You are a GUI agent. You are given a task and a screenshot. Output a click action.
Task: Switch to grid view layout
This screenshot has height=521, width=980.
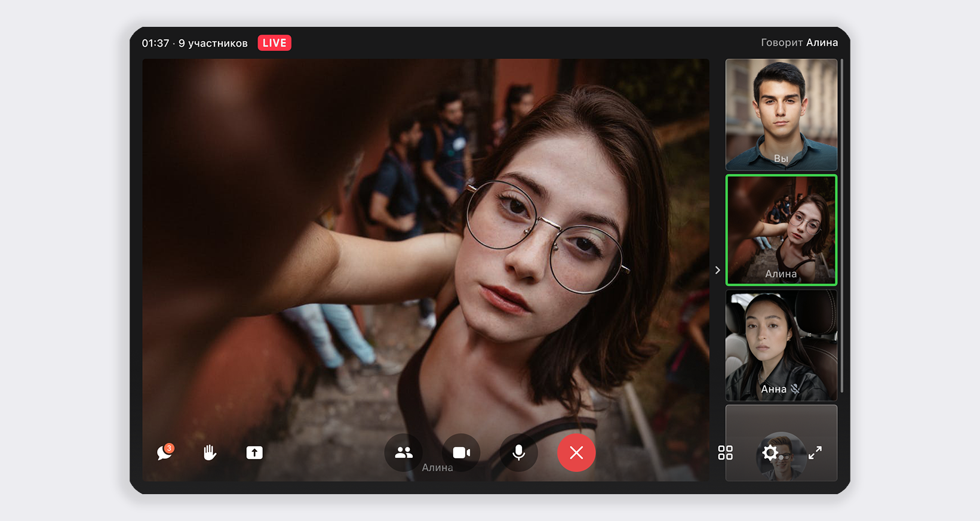click(725, 453)
